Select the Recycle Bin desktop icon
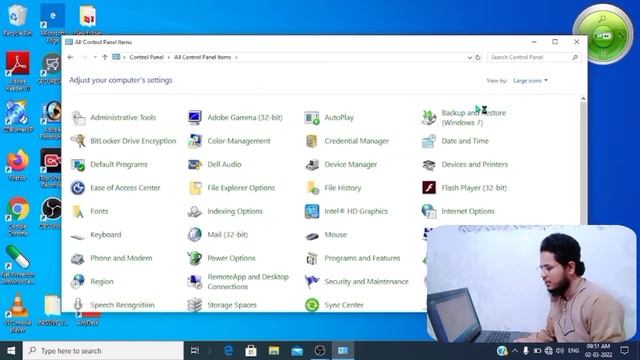Viewport: 640px width, 360px height. [x=17, y=20]
